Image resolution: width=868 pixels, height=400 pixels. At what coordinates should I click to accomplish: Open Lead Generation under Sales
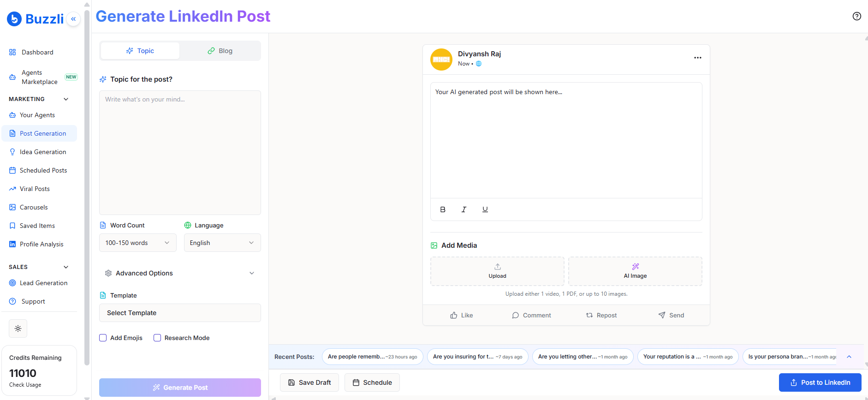tap(39, 283)
